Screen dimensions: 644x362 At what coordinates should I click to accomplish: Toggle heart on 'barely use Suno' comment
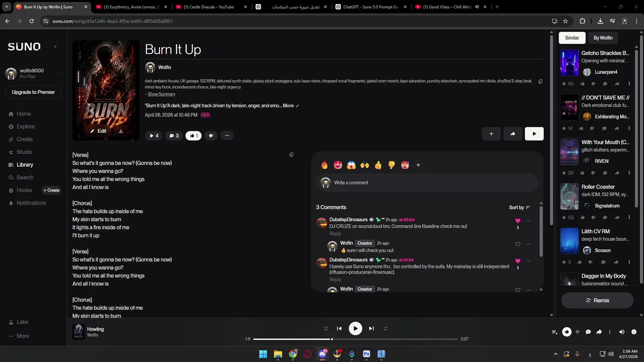[x=518, y=261]
